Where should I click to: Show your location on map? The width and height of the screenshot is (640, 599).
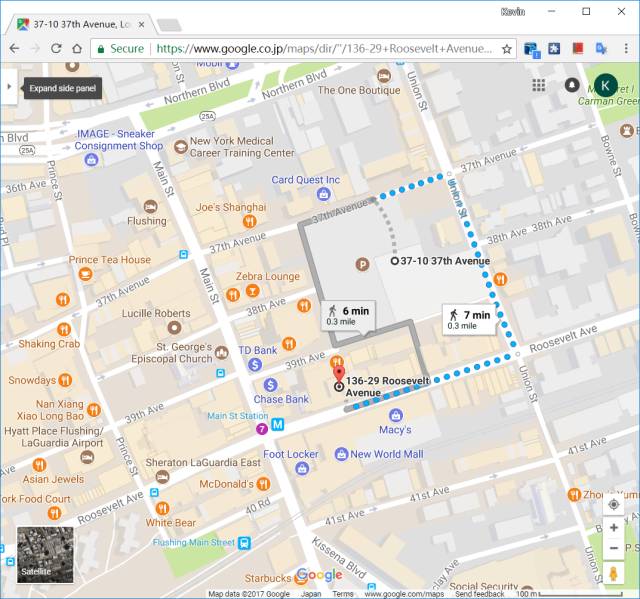coord(613,505)
